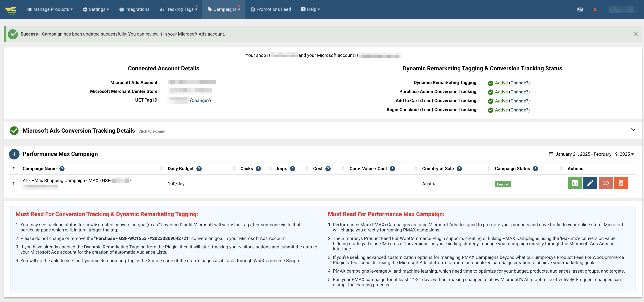Edit the AT PMax campaign with the pencil button
644x302 pixels.
(x=590, y=183)
